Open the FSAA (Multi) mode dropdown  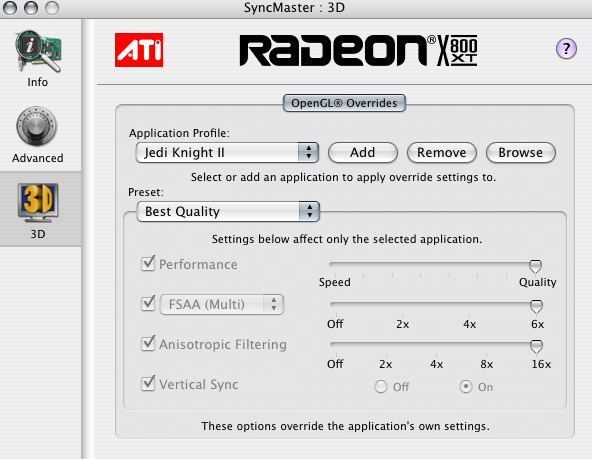(x=222, y=304)
